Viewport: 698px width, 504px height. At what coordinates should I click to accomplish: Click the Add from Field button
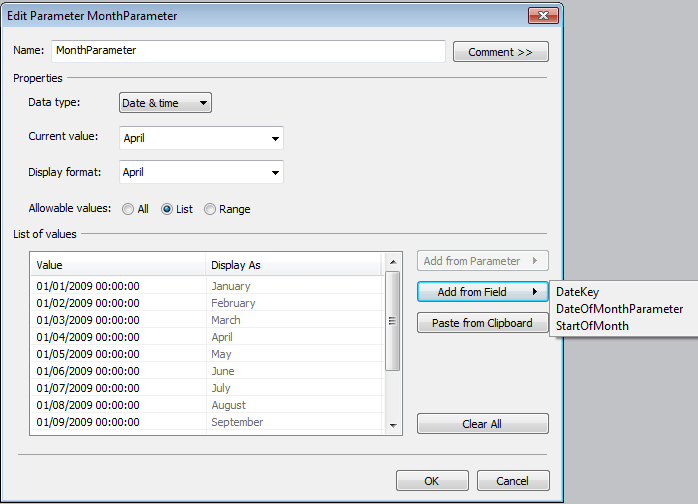click(x=483, y=292)
